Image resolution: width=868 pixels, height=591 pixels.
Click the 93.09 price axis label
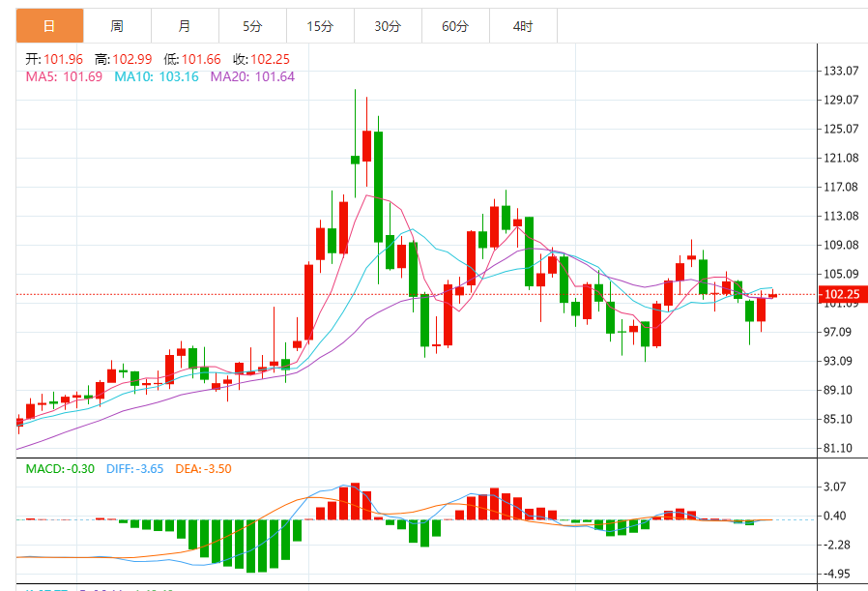pos(838,361)
